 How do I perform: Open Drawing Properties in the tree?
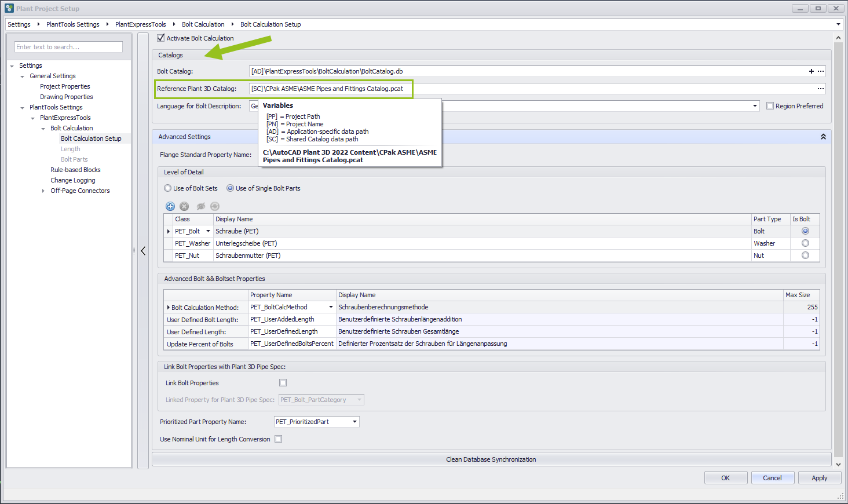tap(67, 97)
